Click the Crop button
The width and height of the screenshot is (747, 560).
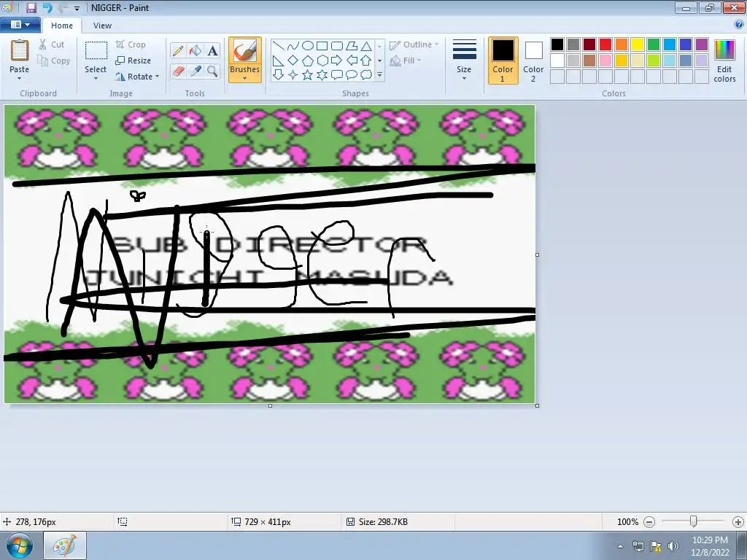(x=131, y=44)
